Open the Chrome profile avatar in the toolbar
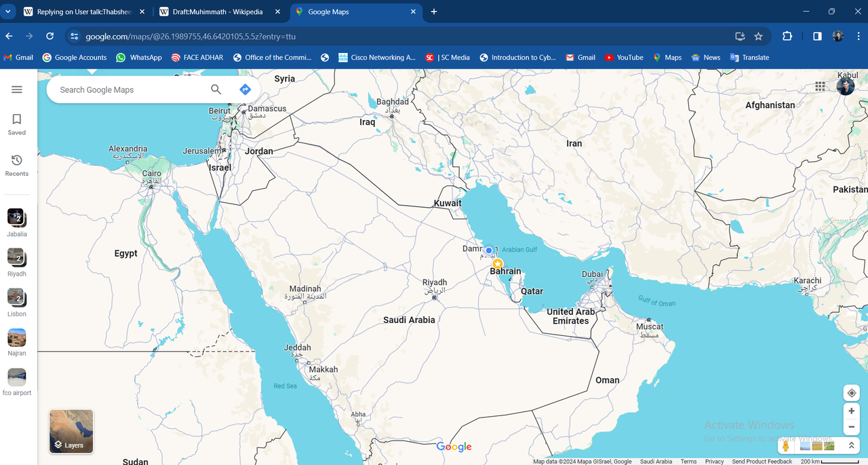This screenshot has height=465, width=868. (x=838, y=36)
